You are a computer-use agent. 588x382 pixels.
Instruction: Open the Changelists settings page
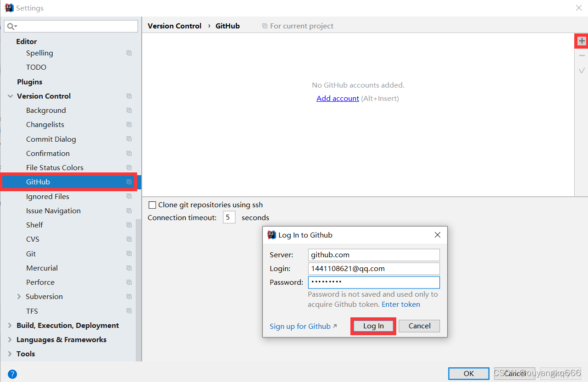point(45,125)
